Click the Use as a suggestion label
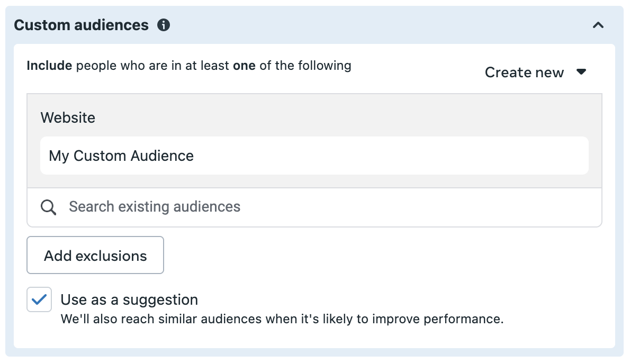Screen dimensions: 630x364 tap(129, 299)
